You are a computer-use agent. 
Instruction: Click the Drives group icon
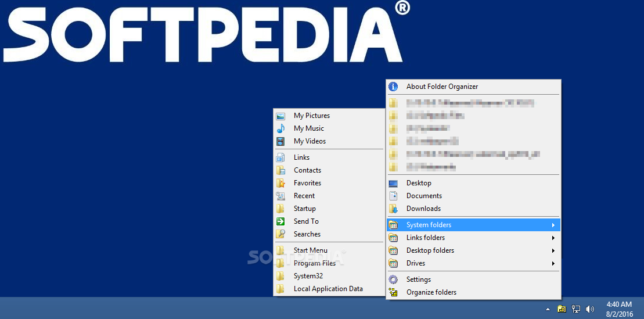[x=393, y=263]
